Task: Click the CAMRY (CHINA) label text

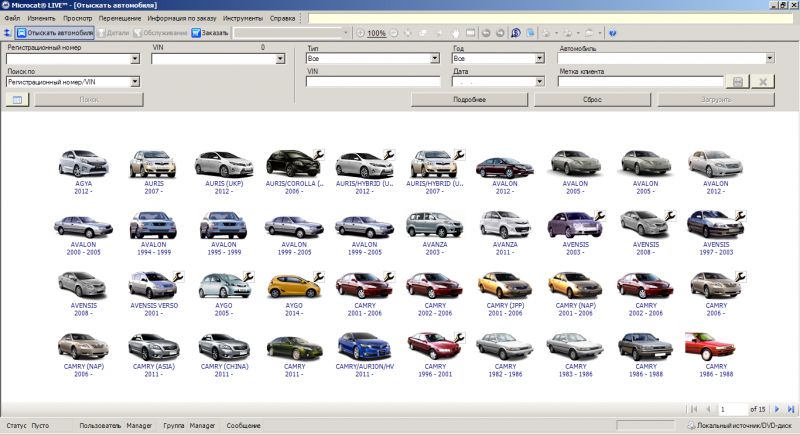Action: coord(224,367)
